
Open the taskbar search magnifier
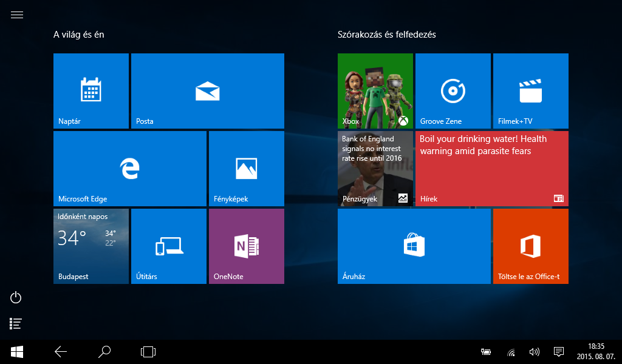(104, 351)
